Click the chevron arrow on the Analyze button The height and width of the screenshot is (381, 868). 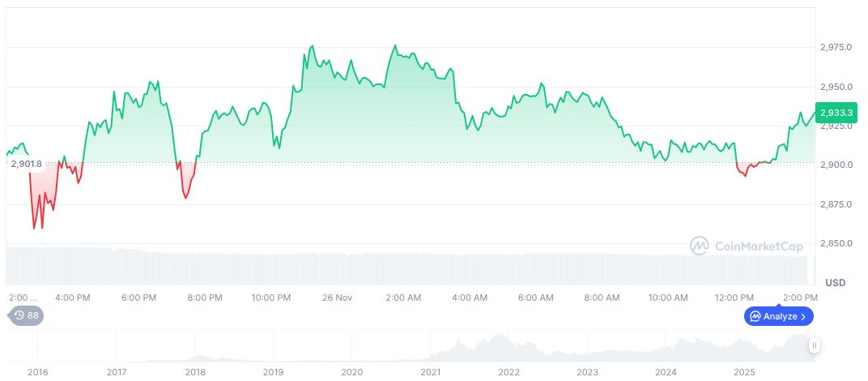pyautogui.click(x=804, y=316)
